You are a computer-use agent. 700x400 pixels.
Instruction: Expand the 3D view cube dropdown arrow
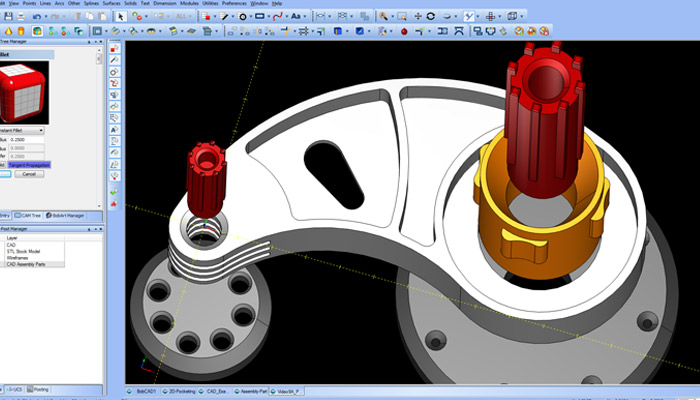pyautogui.click(x=524, y=17)
